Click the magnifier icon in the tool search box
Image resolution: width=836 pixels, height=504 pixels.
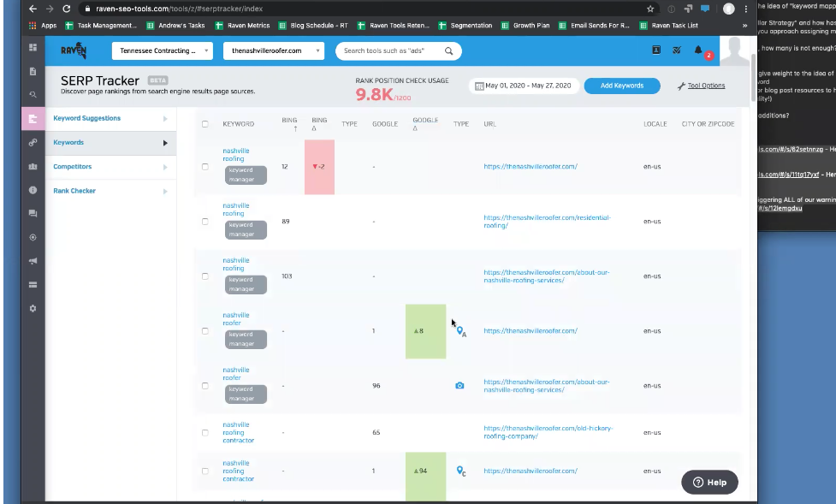point(449,51)
